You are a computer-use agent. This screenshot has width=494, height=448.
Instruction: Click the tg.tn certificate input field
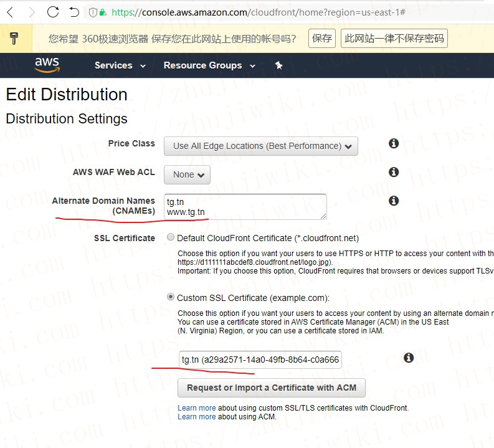click(260, 360)
